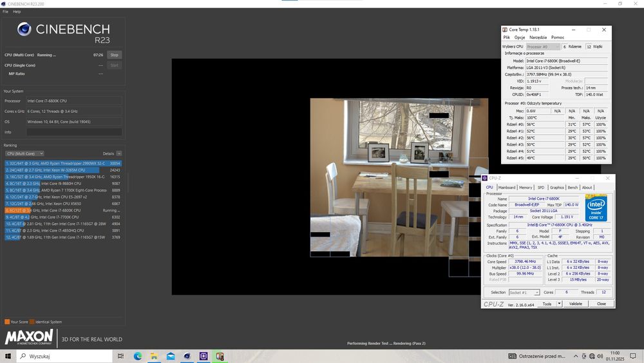Open the CPU (Multi Core) ranking dropdown

(24, 153)
